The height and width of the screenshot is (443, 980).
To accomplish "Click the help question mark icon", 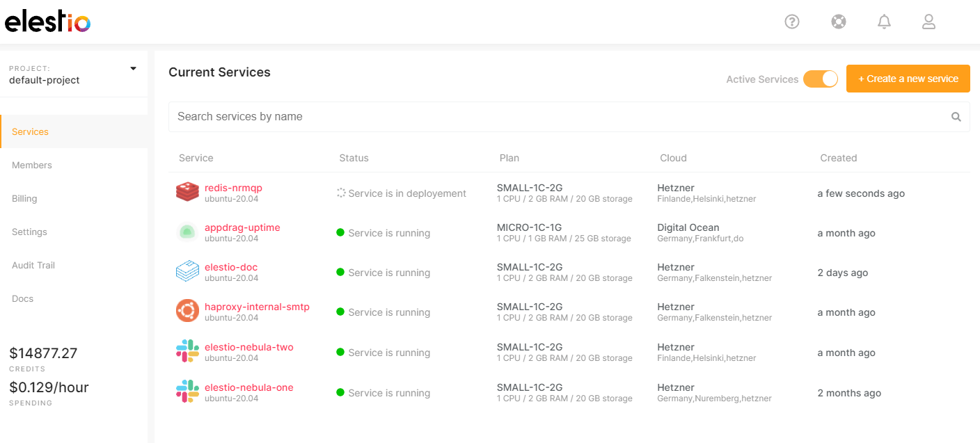I will (791, 22).
